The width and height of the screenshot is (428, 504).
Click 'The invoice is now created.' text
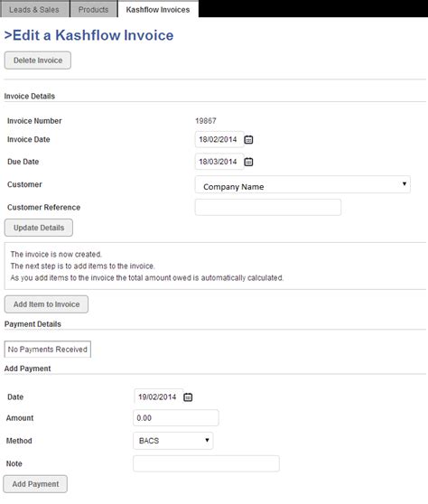pyautogui.click(x=56, y=254)
